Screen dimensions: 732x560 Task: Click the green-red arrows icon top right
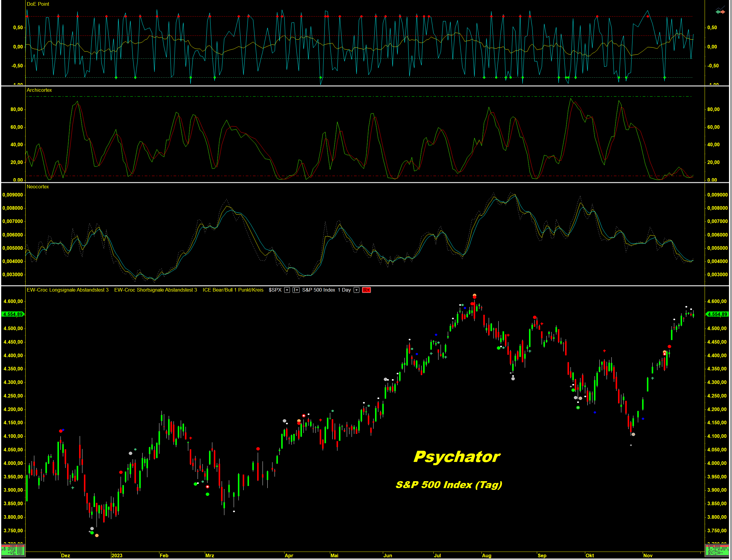tap(720, 11)
